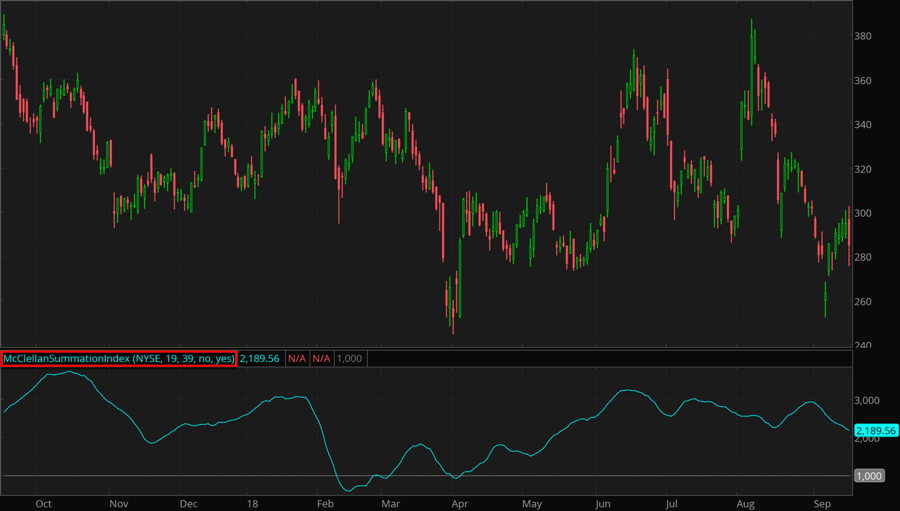Click the cyan 2,189.56 price axis bubble
900x511 pixels.
pyautogui.click(x=876, y=431)
